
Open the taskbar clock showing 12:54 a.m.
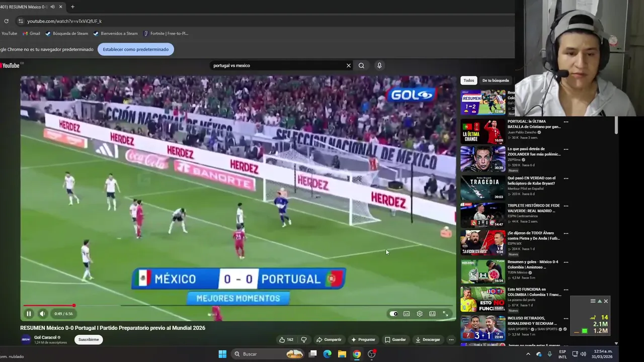coord(603,354)
